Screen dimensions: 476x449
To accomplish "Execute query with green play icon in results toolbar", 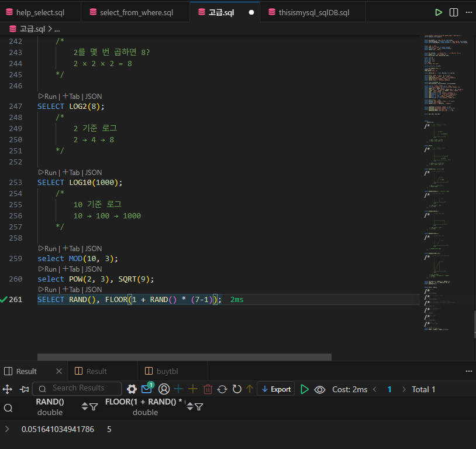I will 304,389.
